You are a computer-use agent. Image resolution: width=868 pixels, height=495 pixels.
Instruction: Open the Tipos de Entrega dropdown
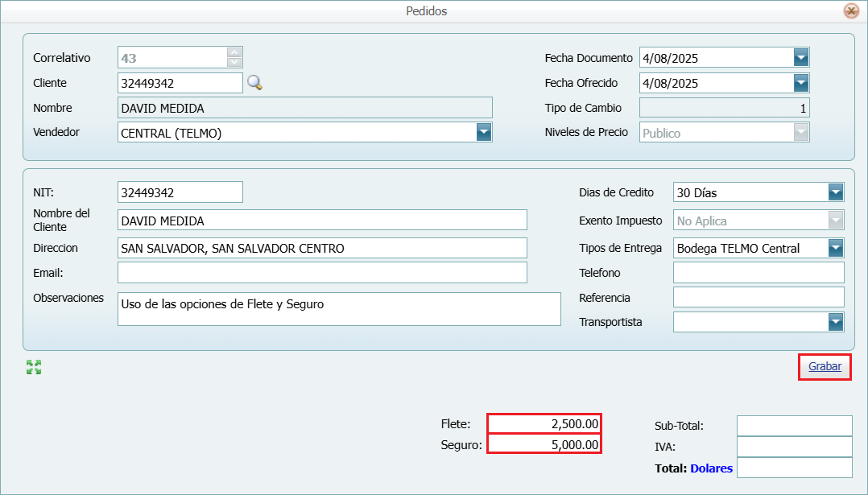point(836,248)
